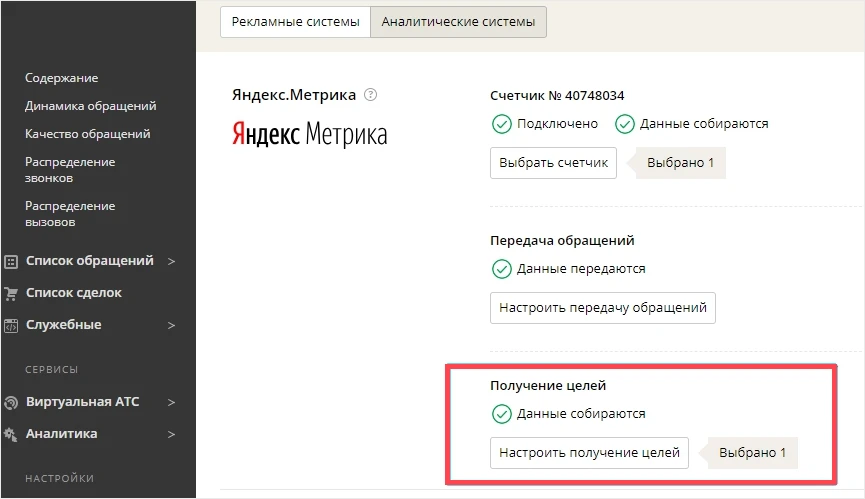
Task: Expand the Служебные chevron
Action: 171,325
